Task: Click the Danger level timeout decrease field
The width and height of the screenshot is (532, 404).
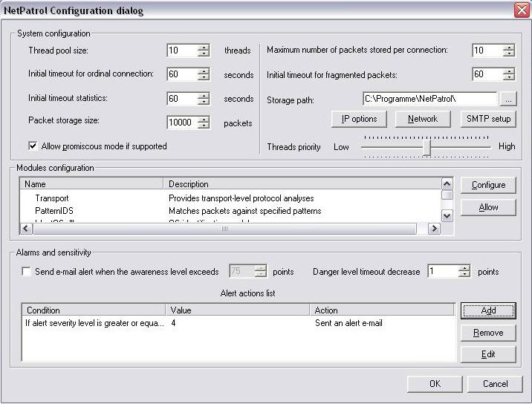Action: 443,271
